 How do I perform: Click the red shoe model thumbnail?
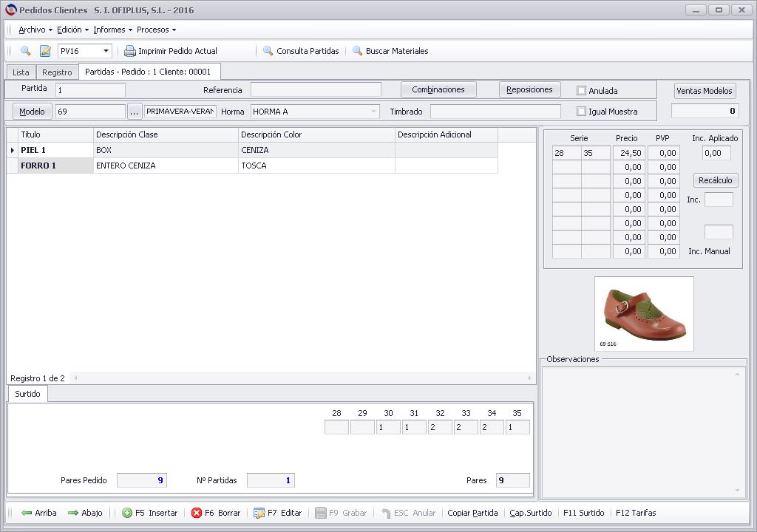(x=644, y=314)
